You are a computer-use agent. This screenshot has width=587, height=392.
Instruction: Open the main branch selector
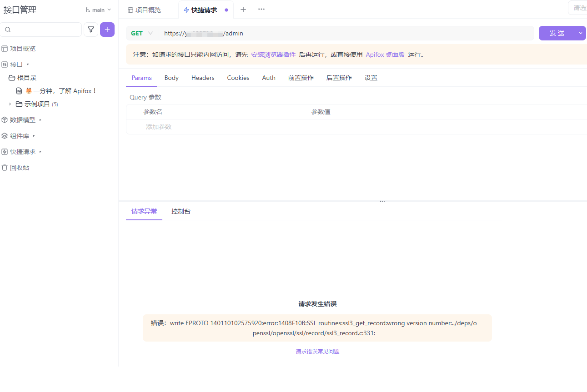(x=98, y=10)
